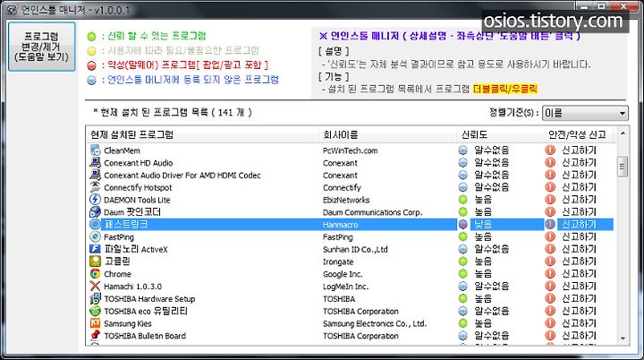Screen dimensions: 644x360
Task: Click the DAEMON Tools Lite icon
Action: tap(96, 200)
